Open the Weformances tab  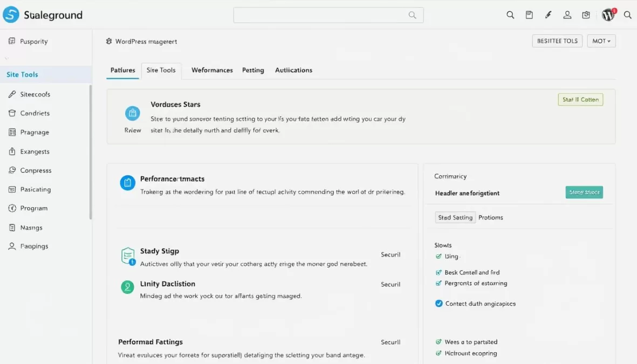coord(211,70)
